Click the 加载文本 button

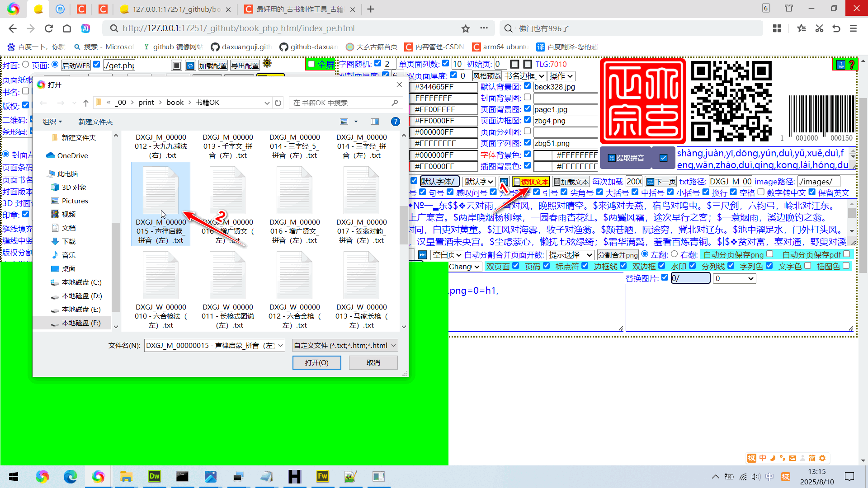[571, 182]
